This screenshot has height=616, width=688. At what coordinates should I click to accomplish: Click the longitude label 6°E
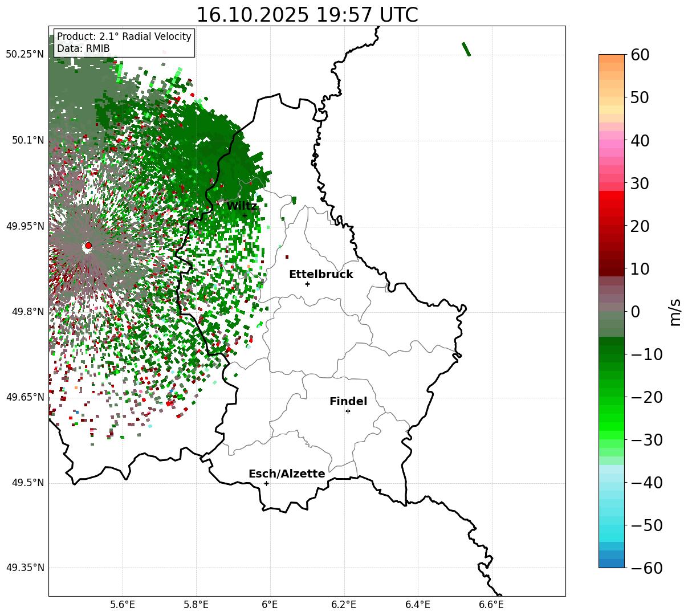(270, 605)
